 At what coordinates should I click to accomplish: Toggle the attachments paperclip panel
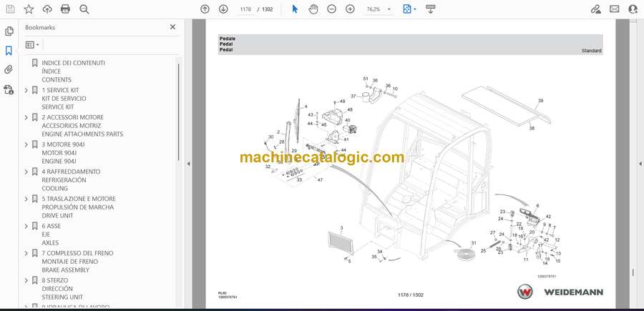point(9,70)
